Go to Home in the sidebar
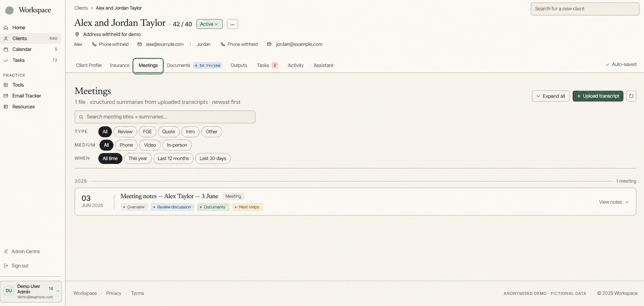644x306 pixels. pyautogui.click(x=19, y=28)
